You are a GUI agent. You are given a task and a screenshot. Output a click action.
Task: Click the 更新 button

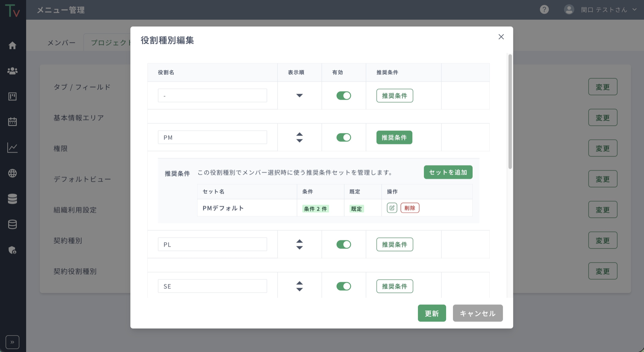(x=432, y=313)
